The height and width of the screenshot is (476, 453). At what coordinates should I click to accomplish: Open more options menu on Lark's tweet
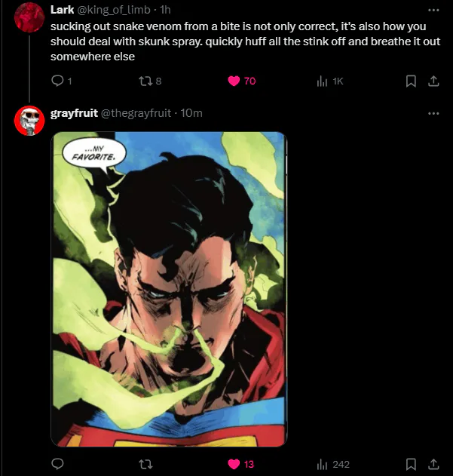click(433, 11)
